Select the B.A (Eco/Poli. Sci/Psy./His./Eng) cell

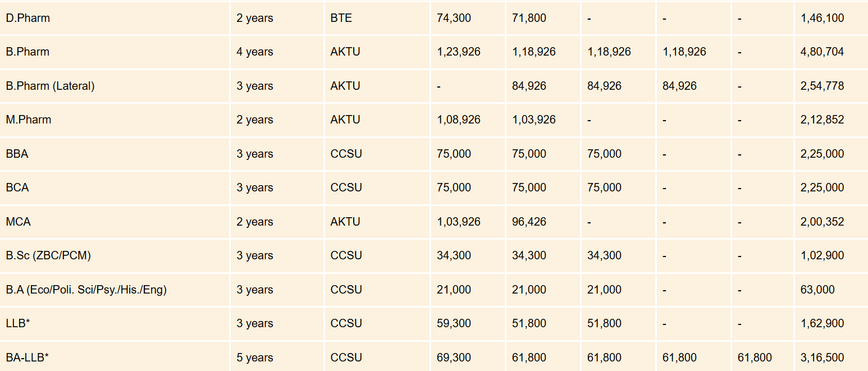(x=86, y=290)
